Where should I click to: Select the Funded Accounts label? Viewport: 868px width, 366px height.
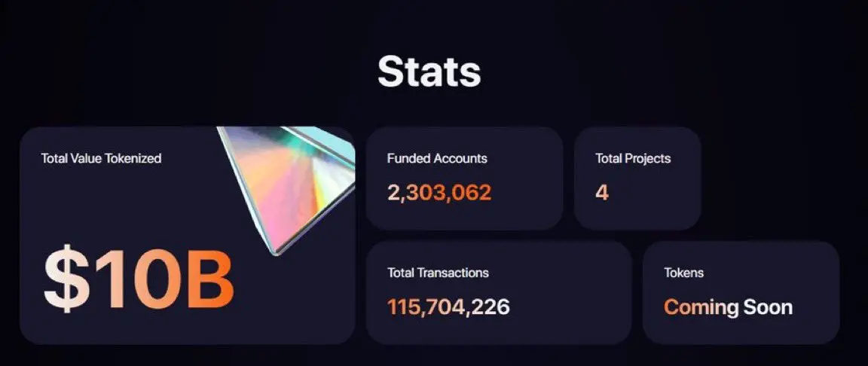pos(437,158)
